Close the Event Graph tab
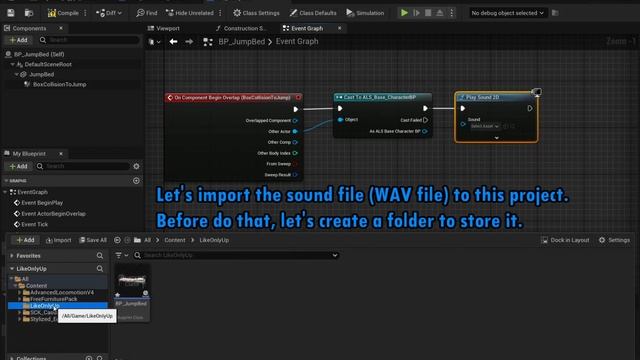 point(340,28)
